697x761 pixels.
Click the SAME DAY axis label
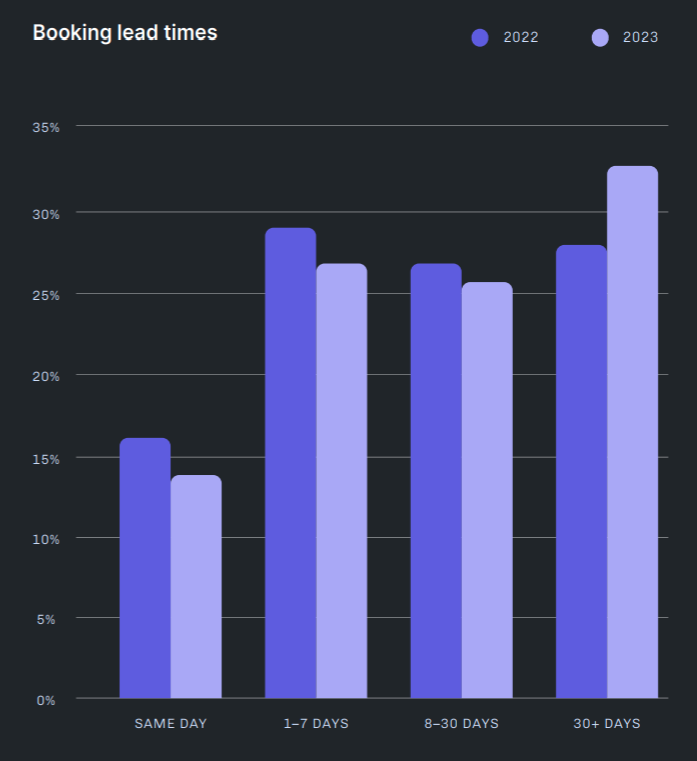coord(171,723)
